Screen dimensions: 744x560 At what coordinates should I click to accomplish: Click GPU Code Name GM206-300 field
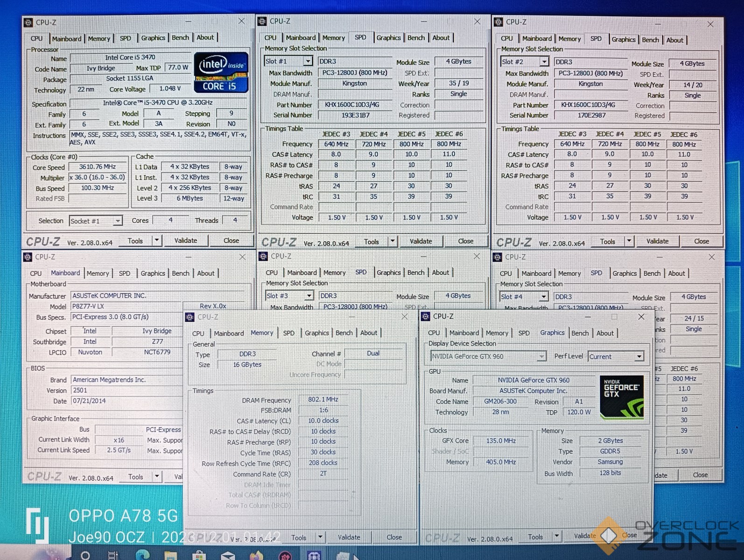(x=500, y=401)
